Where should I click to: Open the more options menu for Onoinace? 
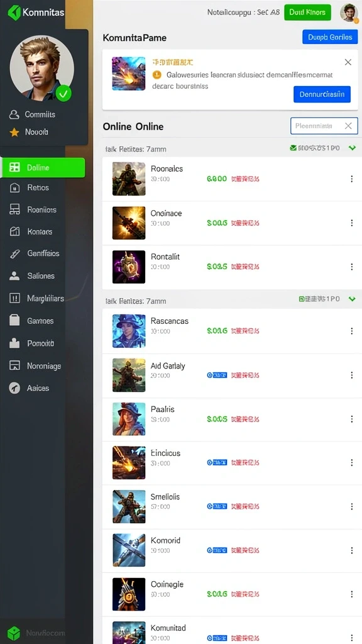352,223
